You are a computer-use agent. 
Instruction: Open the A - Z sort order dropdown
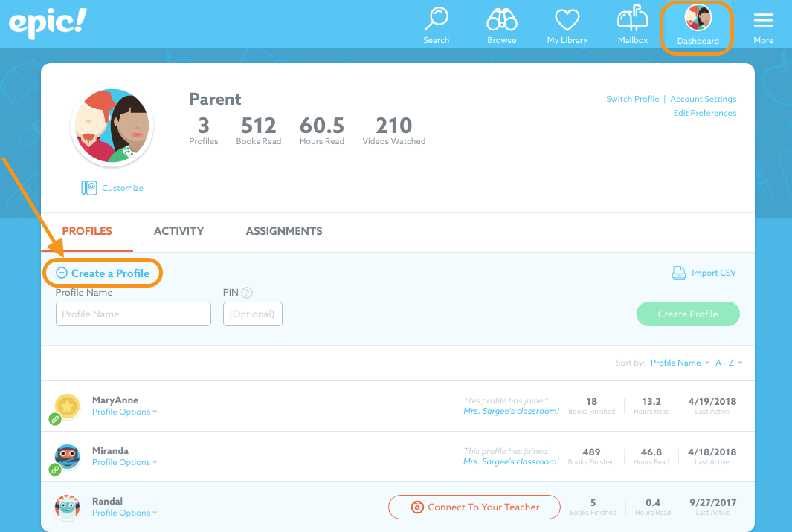click(728, 363)
